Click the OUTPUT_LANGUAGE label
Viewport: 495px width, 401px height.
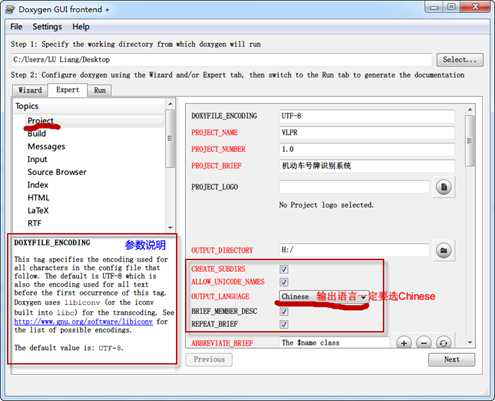220,296
